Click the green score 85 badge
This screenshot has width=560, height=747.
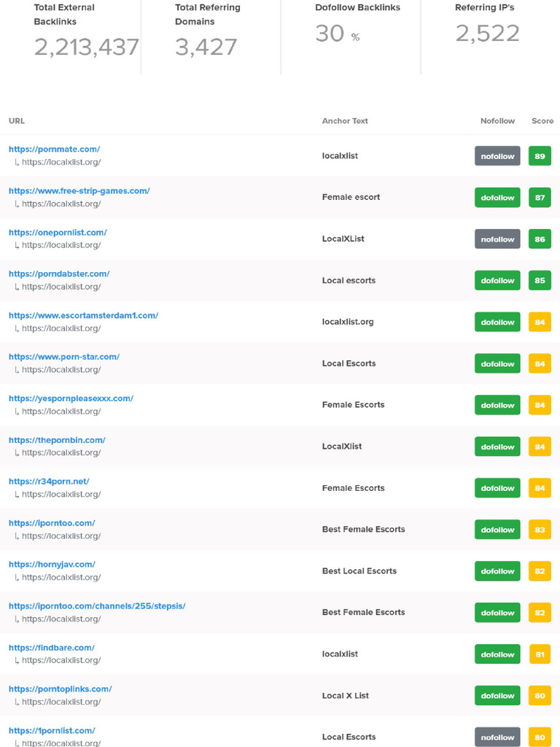point(540,281)
